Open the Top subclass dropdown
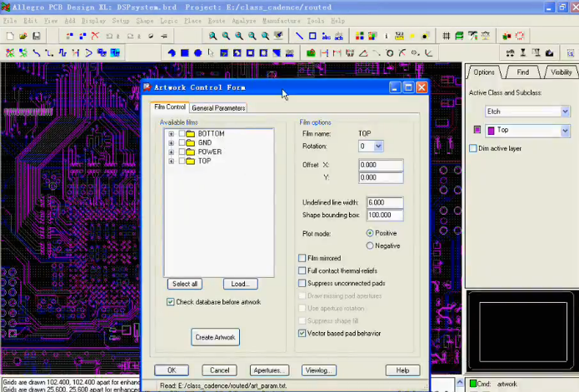This screenshot has height=392, width=579. 565,130
